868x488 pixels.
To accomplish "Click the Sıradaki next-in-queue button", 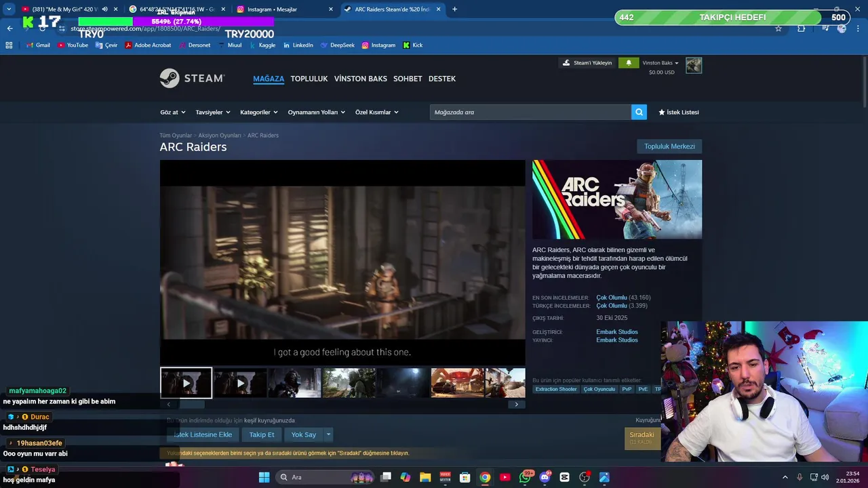I will point(642,438).
